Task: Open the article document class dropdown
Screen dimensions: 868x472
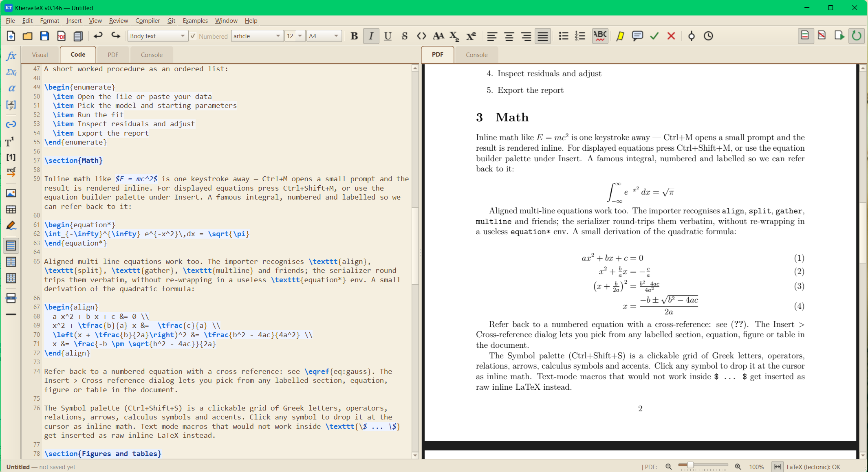Action: click(258, 36)
